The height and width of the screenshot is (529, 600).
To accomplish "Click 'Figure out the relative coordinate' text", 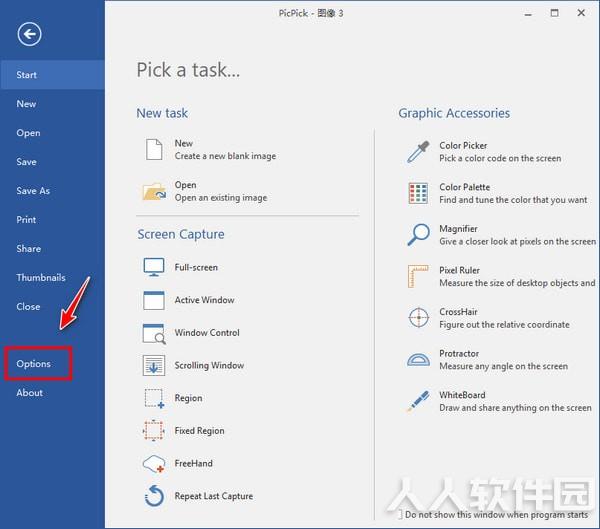I will (504, 325).
